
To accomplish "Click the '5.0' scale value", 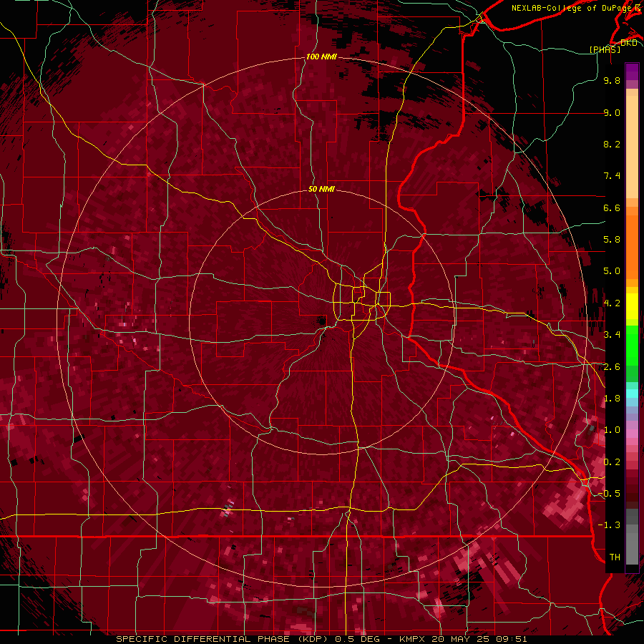I will pos(612,271).
